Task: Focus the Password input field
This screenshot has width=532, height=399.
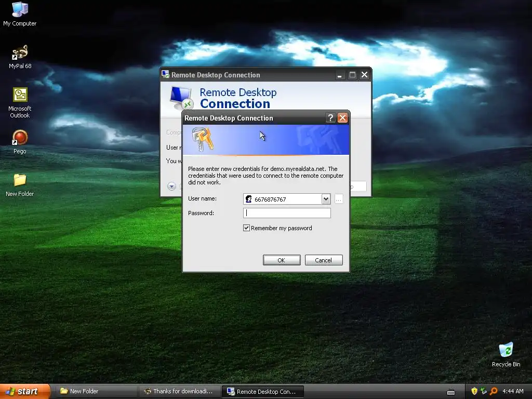Action: tap(287, 212)
